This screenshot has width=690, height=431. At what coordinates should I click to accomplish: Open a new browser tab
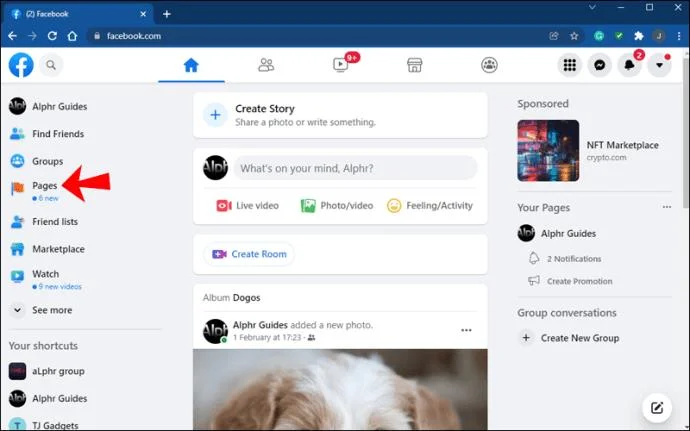point(167,14)
